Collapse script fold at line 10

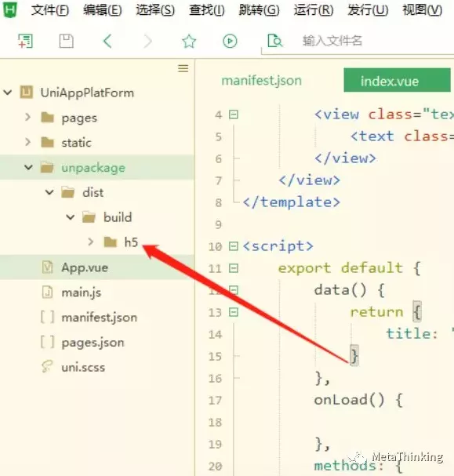click(234, 246)
